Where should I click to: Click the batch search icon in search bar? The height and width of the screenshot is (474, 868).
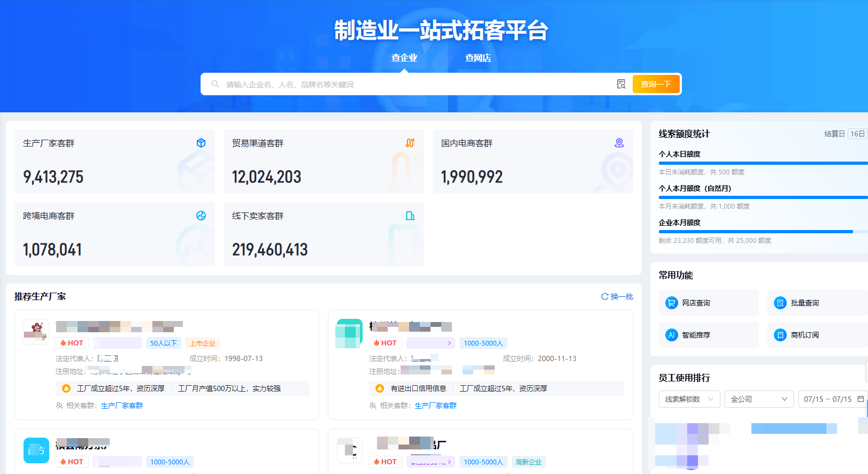pyautogui.click(x=621, y=84)
